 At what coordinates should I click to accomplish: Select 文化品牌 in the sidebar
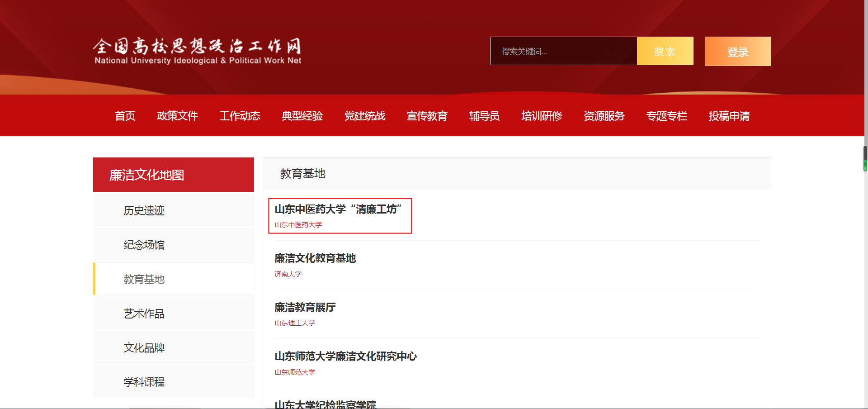pos(174,347)
